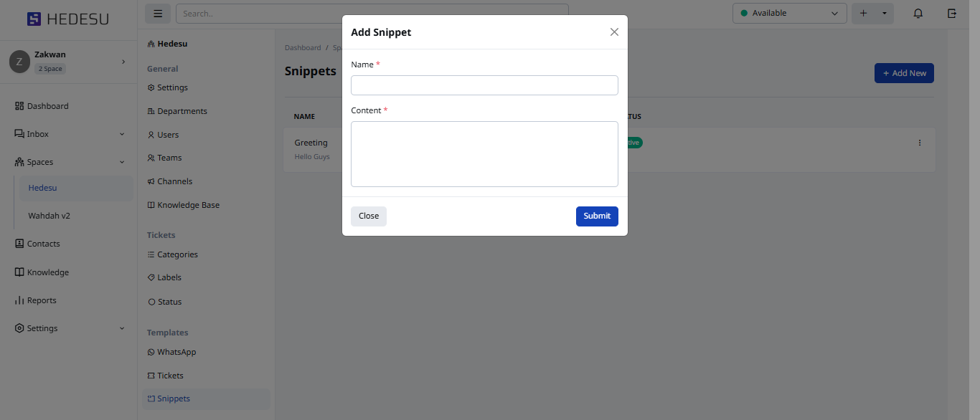
Task: Click the logout icon in header
Action: pyautogui.click(x=952, y=14)
